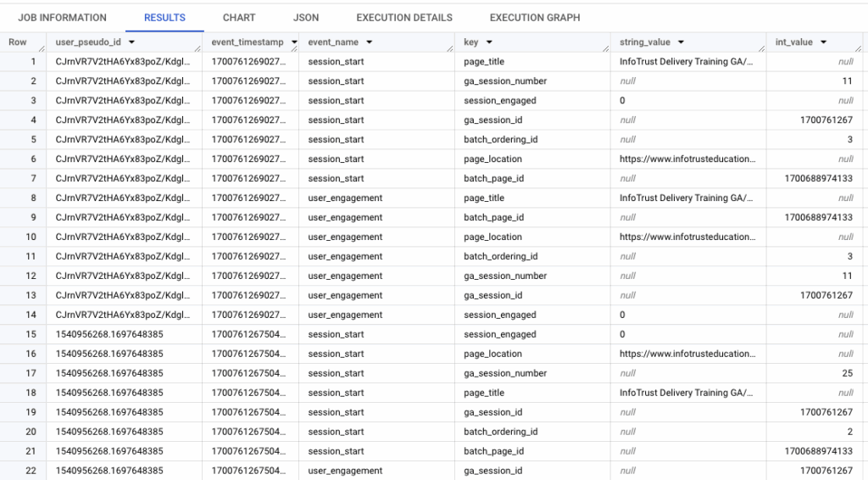
Task: Open the key column dropdown arrow
Action: tap(490, 42)
